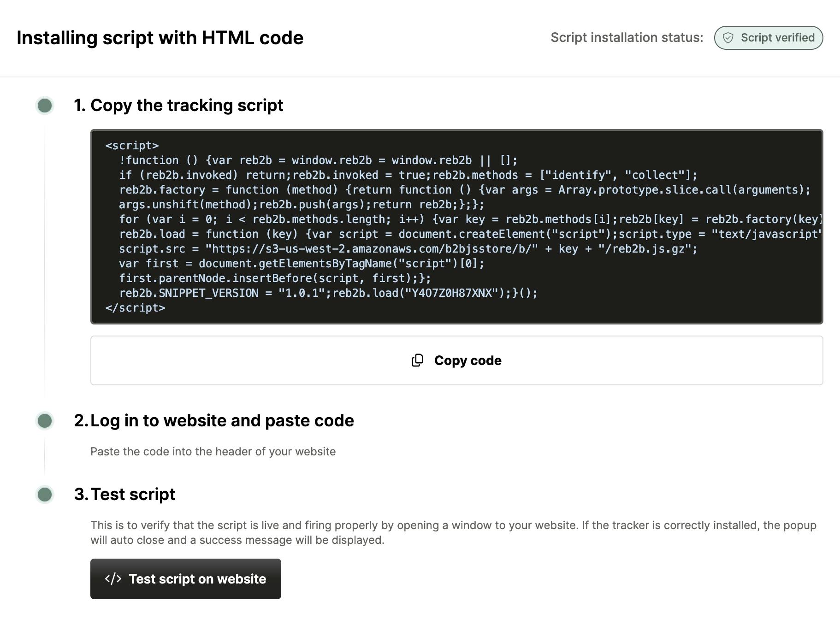Image resolution: width=840 pixels, height=625 pixels.
Task: Click the closing </script> tag in code block
Action: pyautogui.click(x=136, y=308)
